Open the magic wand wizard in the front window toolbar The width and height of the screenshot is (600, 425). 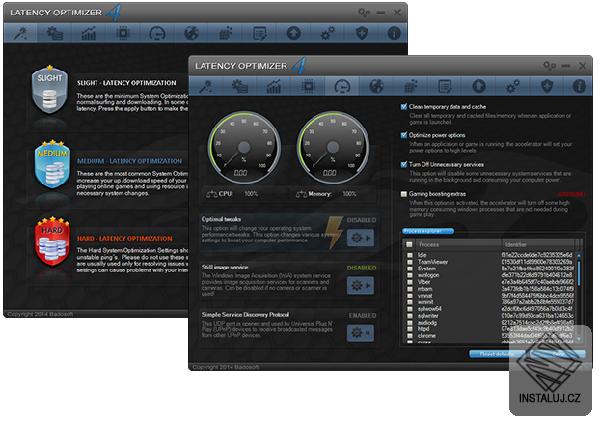pos(205,86)
